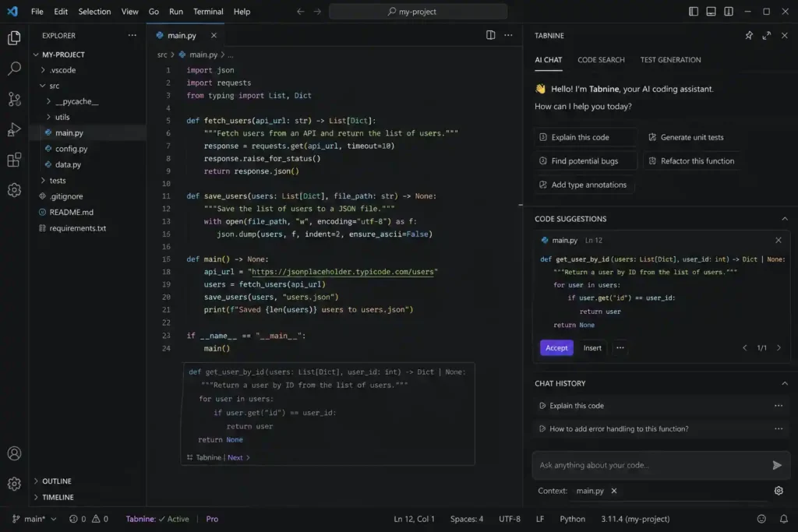798x532 pixels.
Task: Click Explain this code quick action
Action: pos(585,137)
